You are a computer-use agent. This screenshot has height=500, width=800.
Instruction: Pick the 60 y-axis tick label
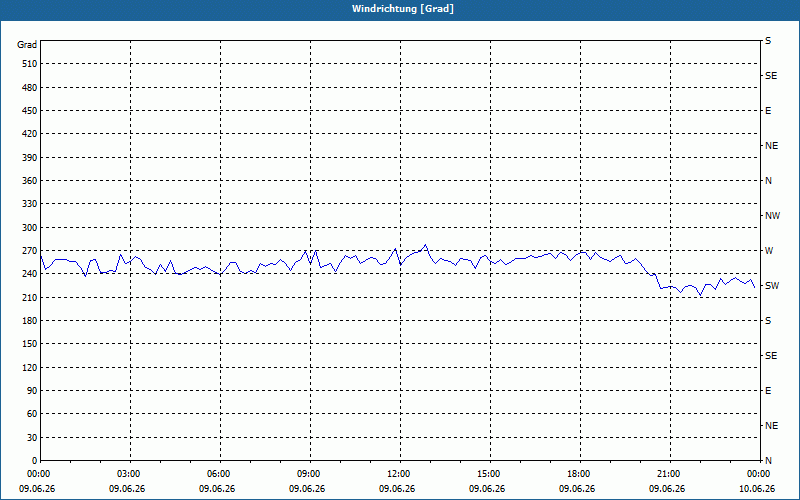(x=32, y=414)
